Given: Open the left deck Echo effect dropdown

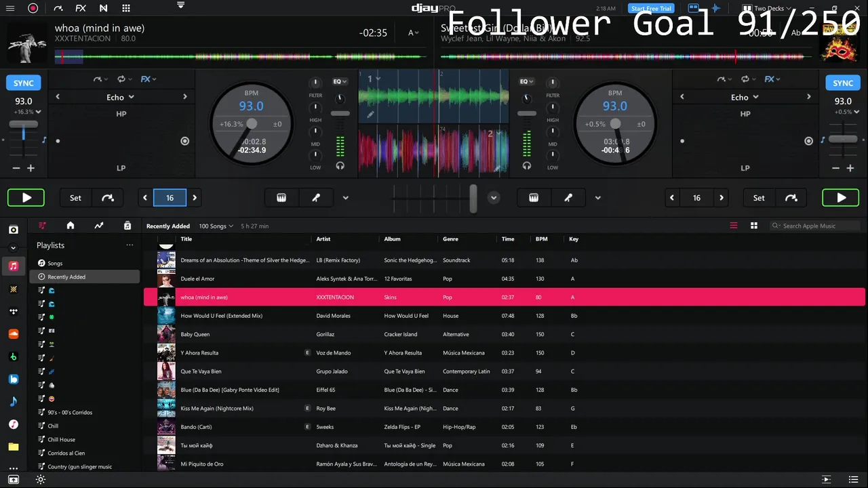Looking at the screenshot, I should (121, 97).
